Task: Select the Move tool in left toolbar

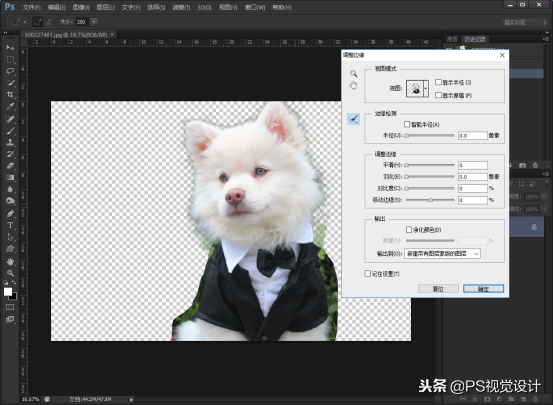Action: point(10,48)
